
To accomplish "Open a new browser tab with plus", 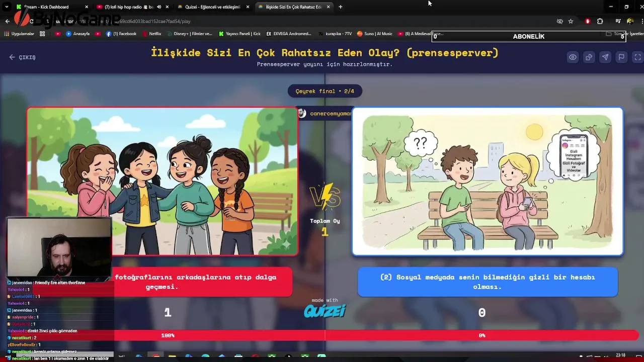I will pyautogui.click(x=341, y=7).
